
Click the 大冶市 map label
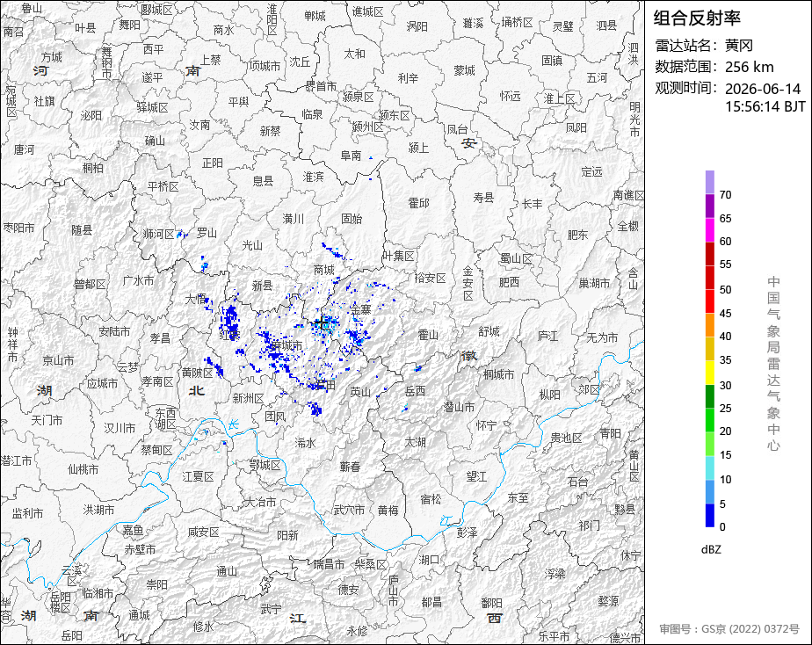tap(260, 502)
